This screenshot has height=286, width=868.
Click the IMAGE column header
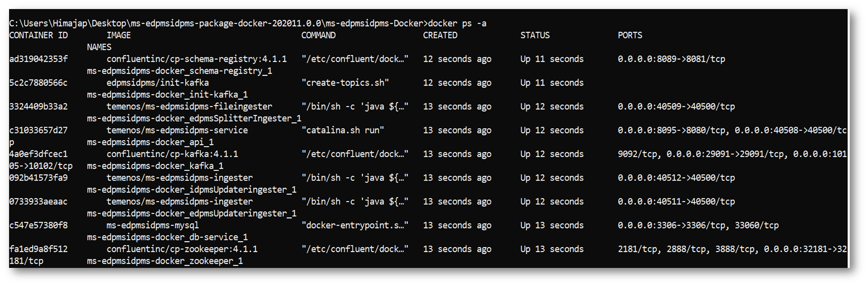(119, 35)
